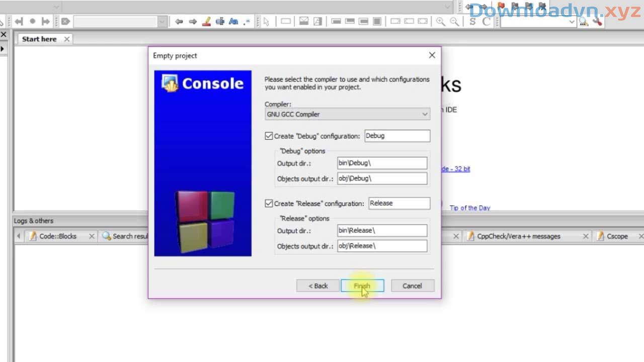Screen dimensions: 644x362
Task: Open the Code::Blocks log tab
Action: tap(57, 236)
